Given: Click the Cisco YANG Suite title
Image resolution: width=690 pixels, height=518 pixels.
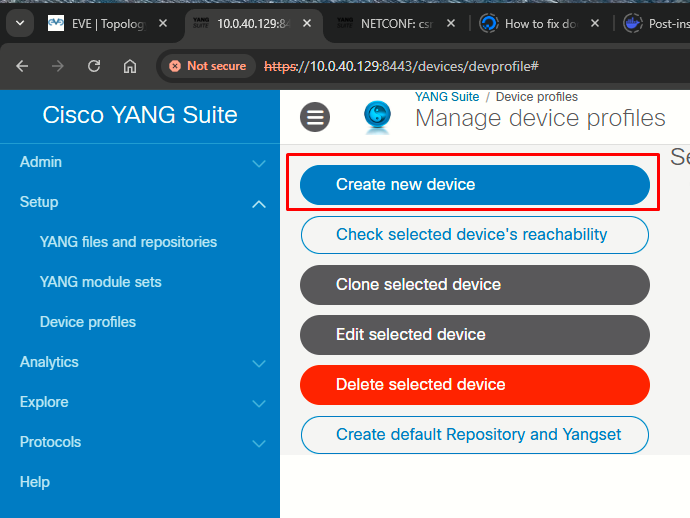Looking at the screenshot, I should [140, 115].
